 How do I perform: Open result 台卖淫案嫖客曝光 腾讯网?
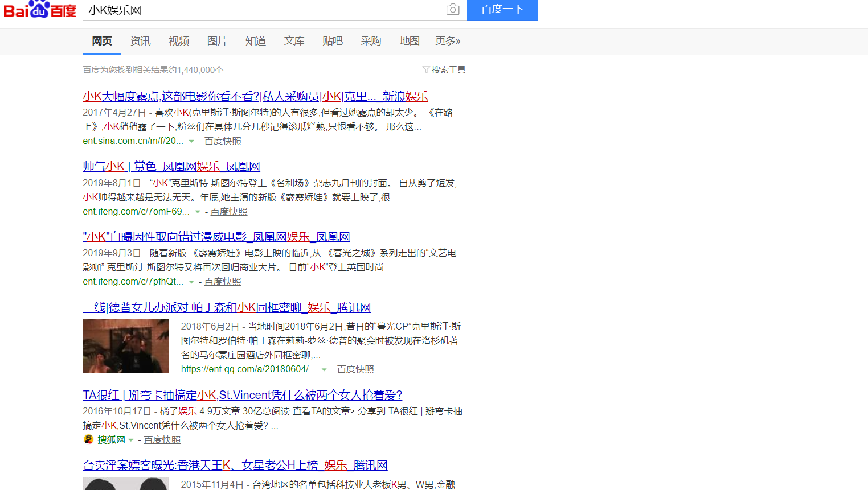click(235, 466)
